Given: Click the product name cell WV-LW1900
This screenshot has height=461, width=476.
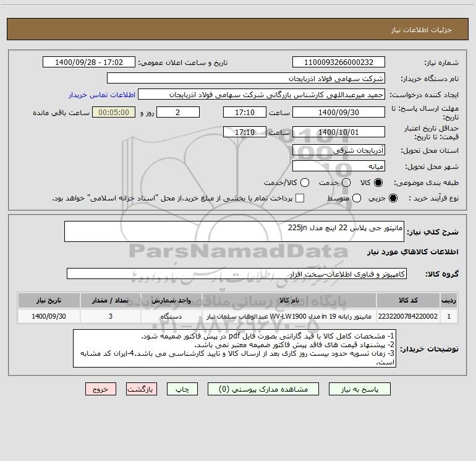Looking at the screenshot, I should click(289, 316).
